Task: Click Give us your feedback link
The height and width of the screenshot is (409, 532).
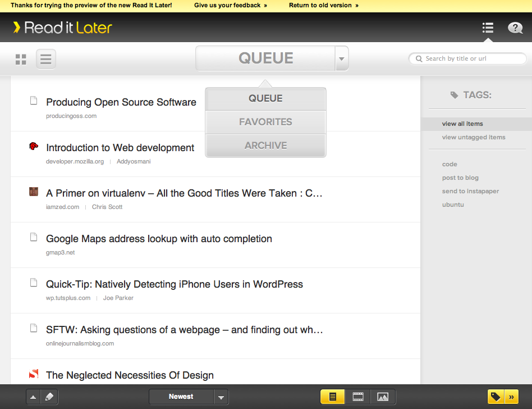Action: click(231, 6)
